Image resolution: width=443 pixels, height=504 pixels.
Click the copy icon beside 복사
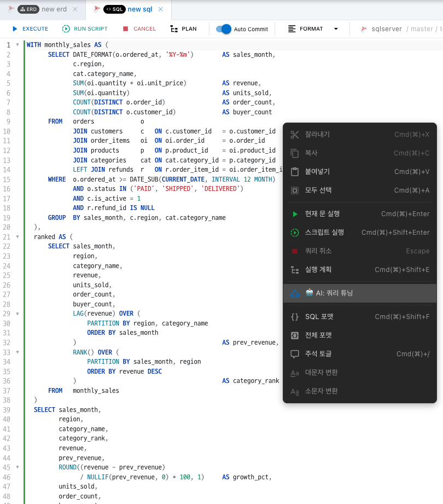click(x=295, y=153)
